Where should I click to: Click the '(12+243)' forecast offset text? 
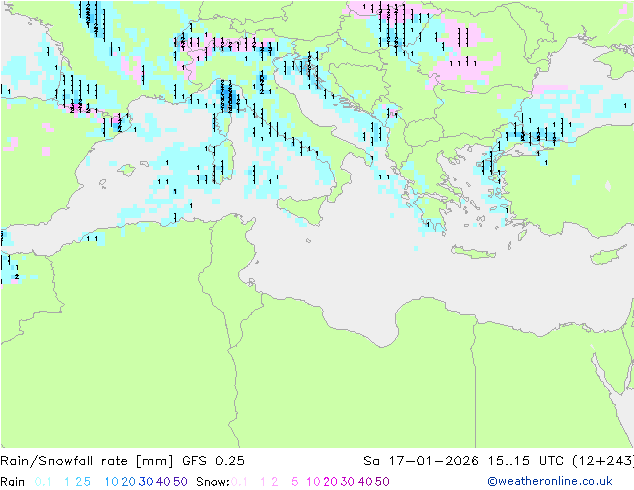point(603,461)
